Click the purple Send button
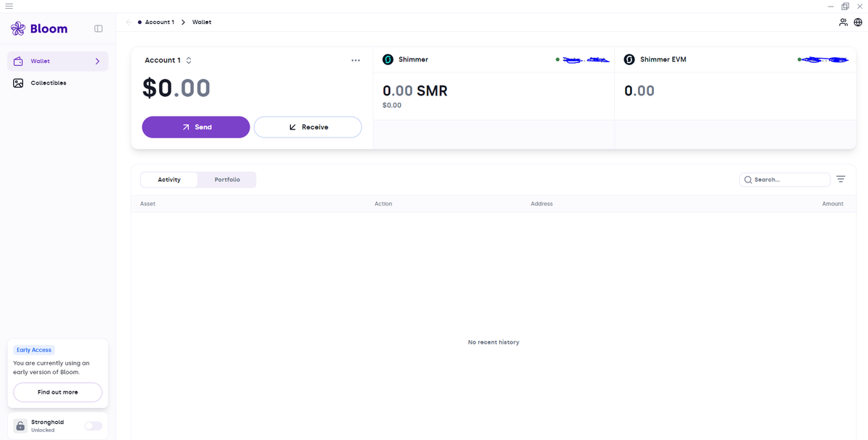Image resolution: width=868 pixels, height=440 pixels. 196,127
